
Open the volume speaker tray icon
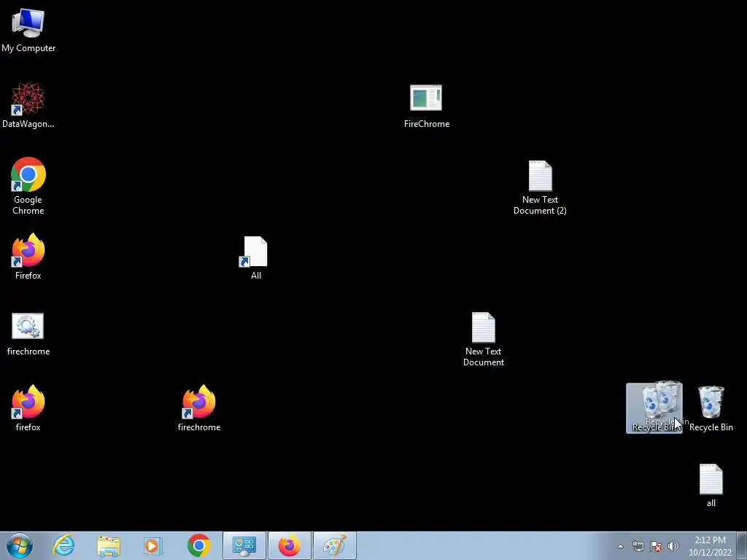coord(673,546)
